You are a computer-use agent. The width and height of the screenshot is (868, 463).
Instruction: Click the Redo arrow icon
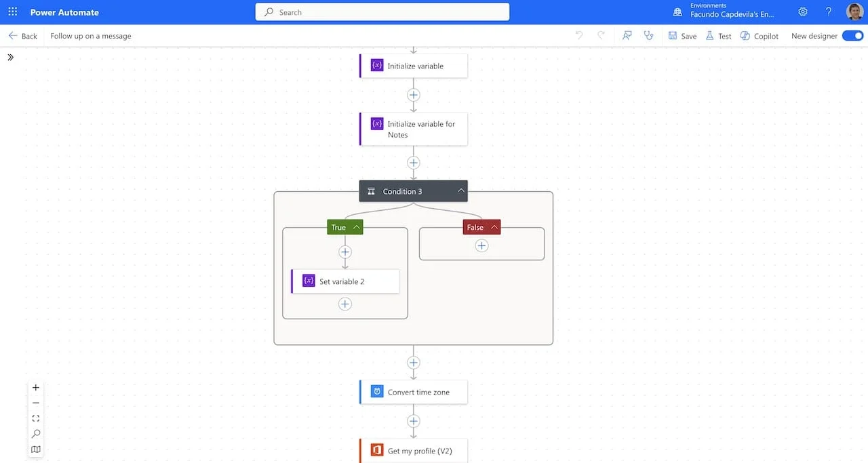point(601,36)
